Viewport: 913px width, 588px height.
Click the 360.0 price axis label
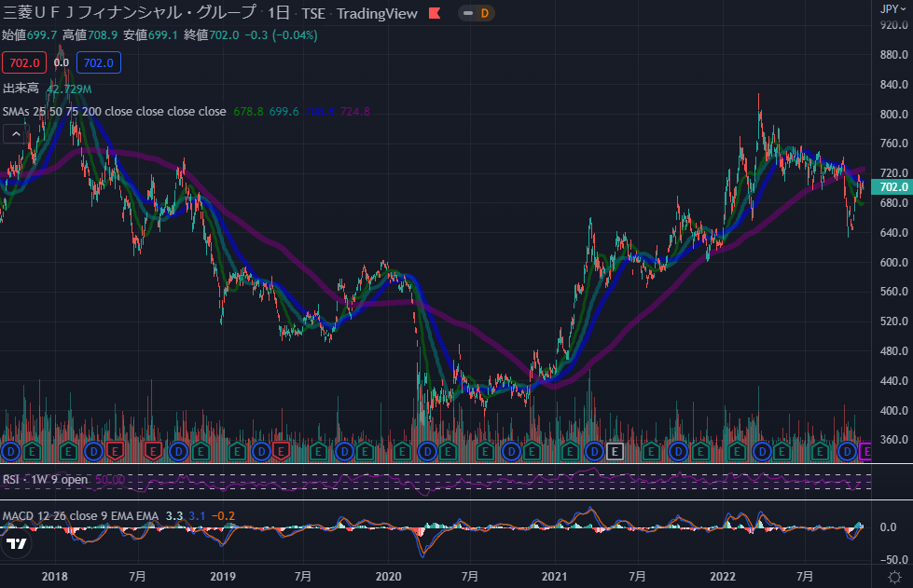point(893,440)
